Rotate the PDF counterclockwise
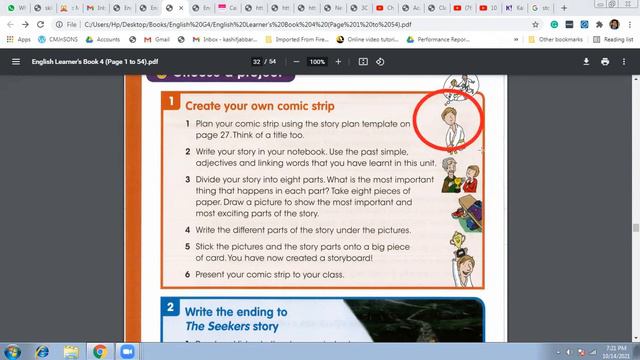 click(380, 62)
